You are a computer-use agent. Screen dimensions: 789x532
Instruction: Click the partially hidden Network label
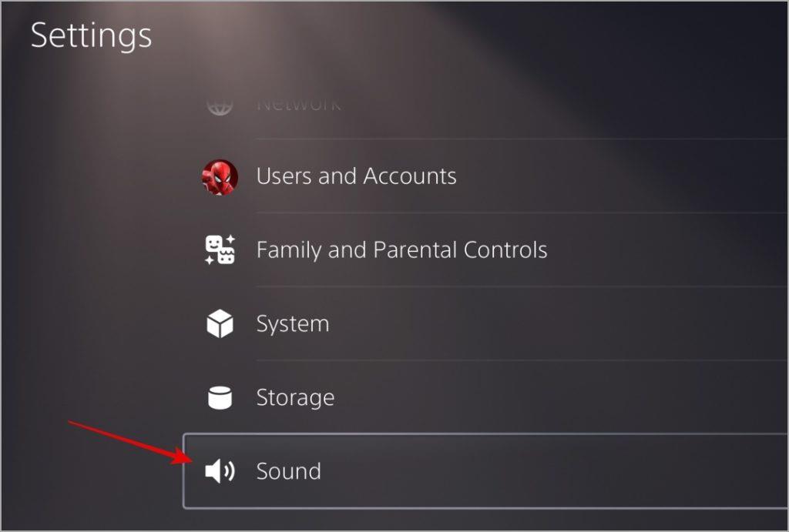299,105
